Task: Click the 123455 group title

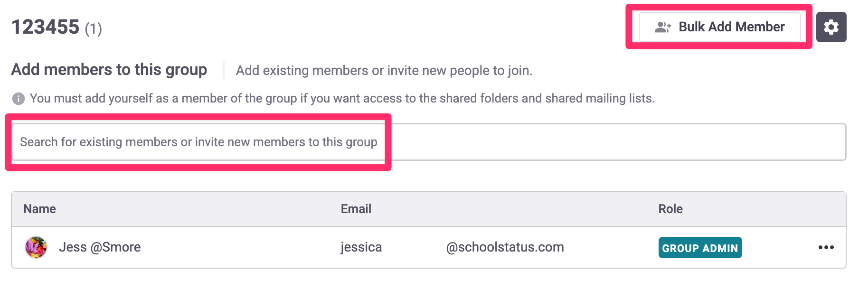Action: (x=46, y=27)
